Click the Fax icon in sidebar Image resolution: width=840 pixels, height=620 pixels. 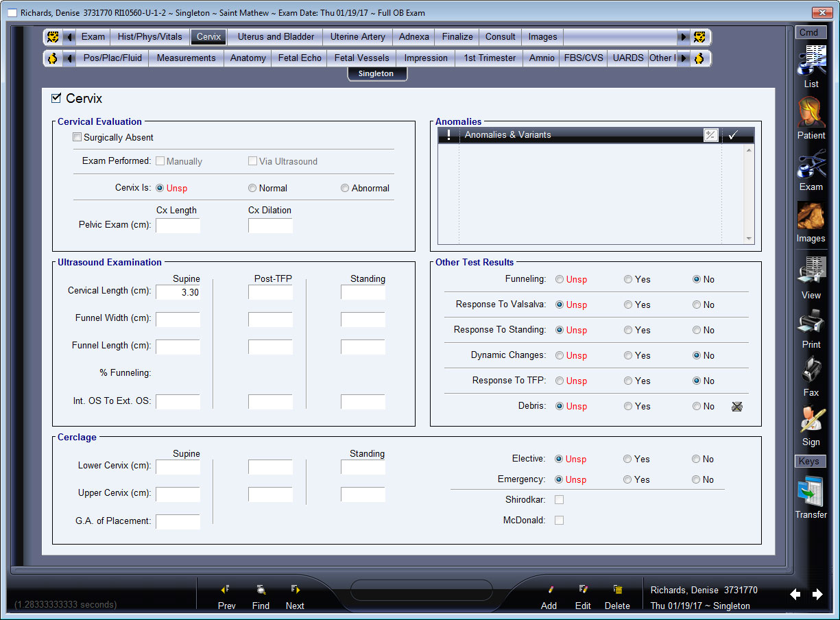point(811,370)
